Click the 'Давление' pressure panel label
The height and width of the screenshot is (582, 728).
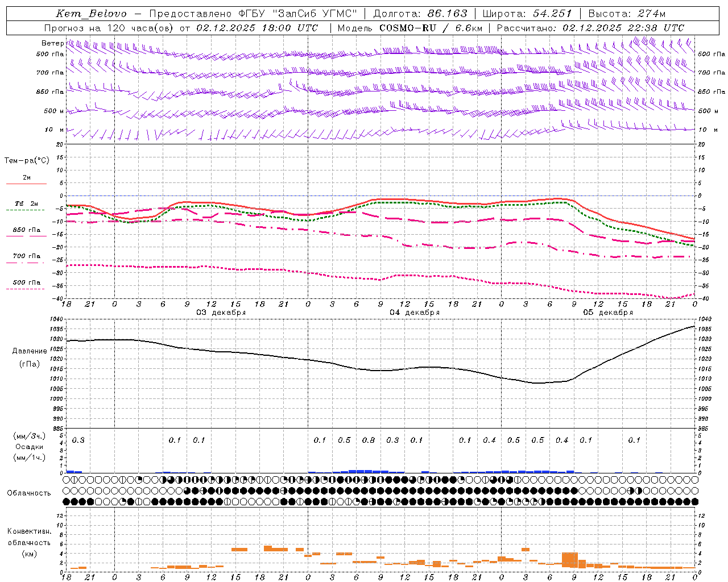point(30,351)
